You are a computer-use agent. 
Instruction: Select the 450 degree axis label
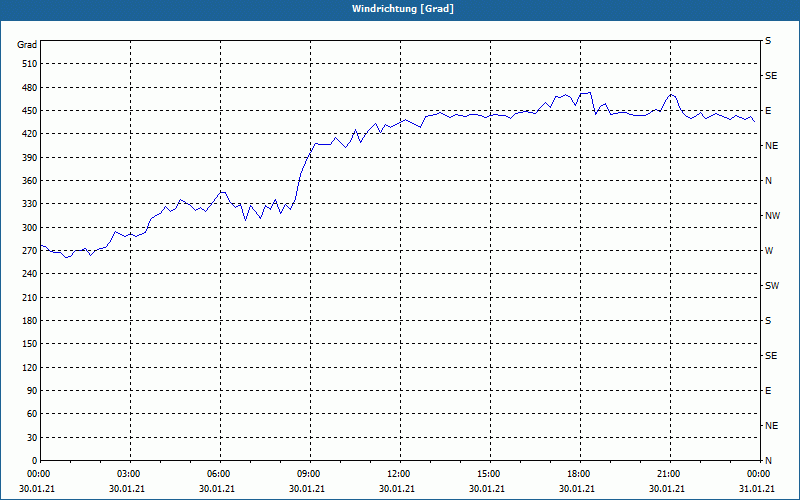[30, 111]
